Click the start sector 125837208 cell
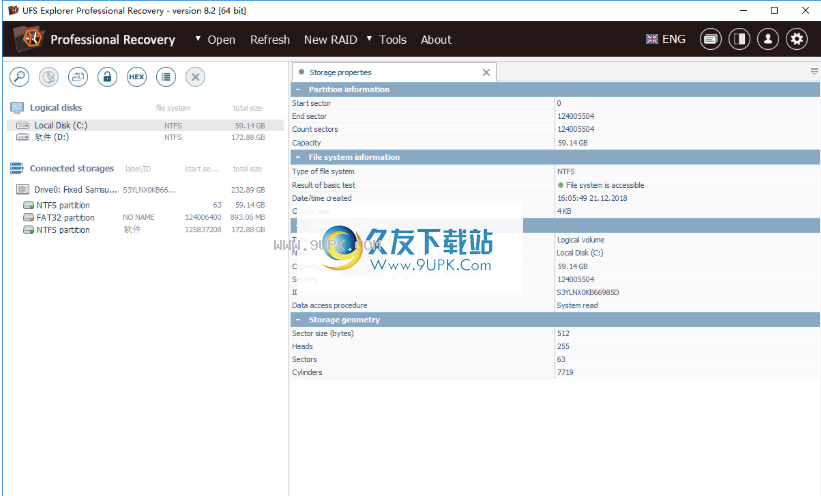Image resolution: width=821 pixels, height=496 pixels. tap(203, 230)
